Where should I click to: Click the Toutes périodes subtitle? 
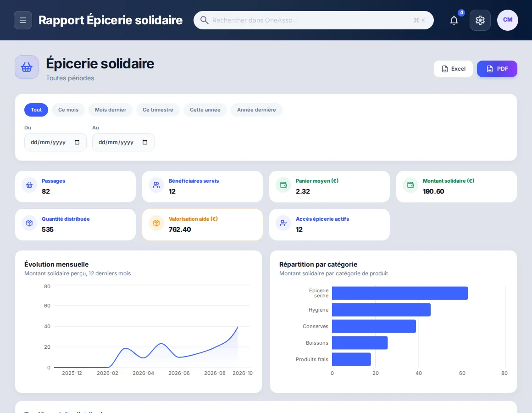(x=70, y=78)
